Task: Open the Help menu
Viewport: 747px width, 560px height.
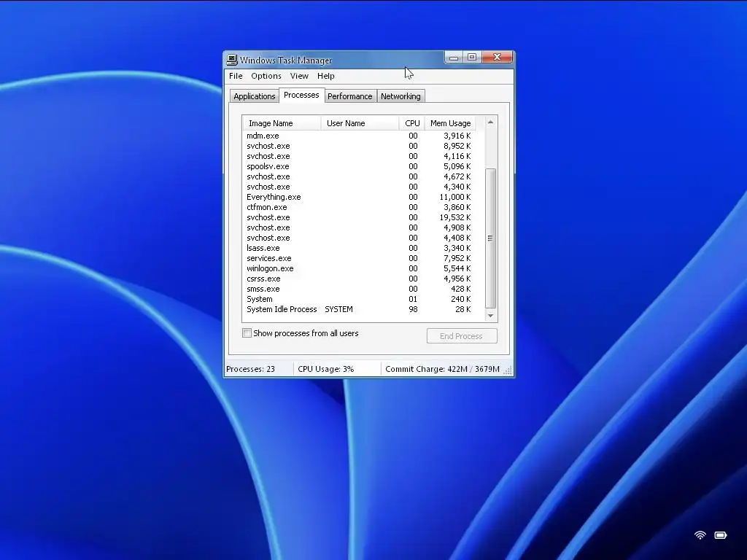Action: pos(326,76)
